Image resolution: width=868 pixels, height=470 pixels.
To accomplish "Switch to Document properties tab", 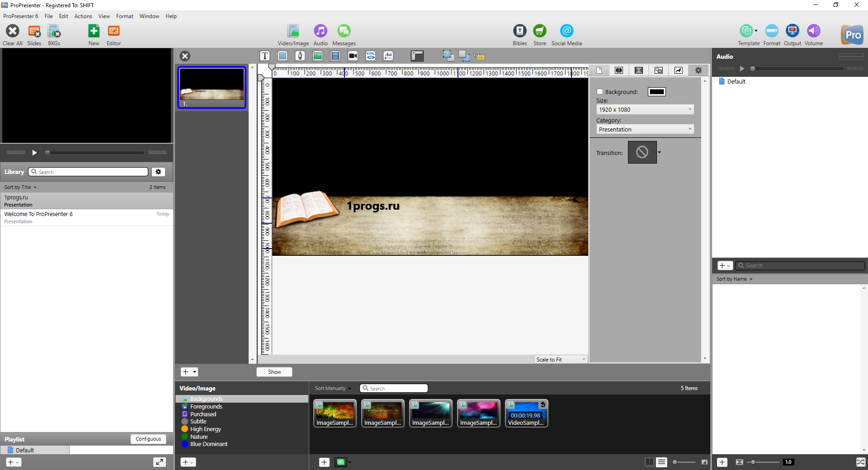I will coord(599,70).
